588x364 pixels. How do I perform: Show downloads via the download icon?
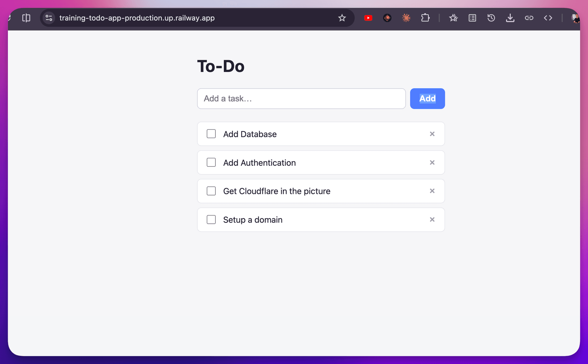tap(510, 18)
